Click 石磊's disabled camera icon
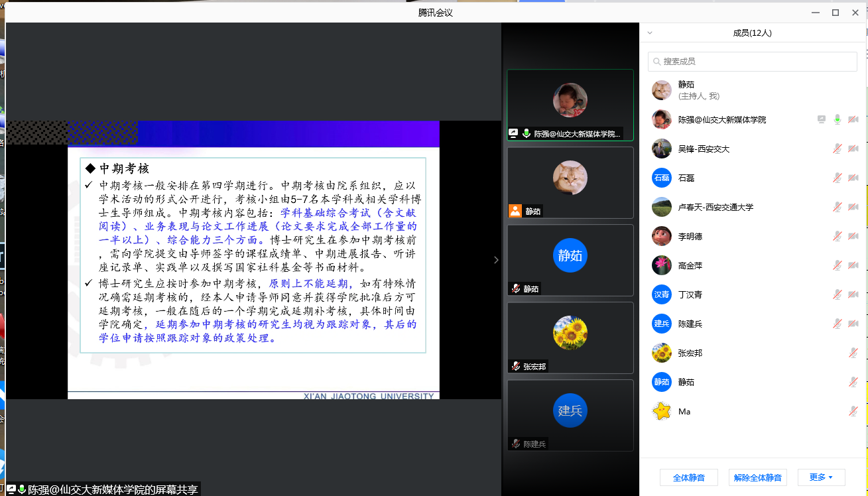Viewport: 868px width, 496px height. point(853,178)
